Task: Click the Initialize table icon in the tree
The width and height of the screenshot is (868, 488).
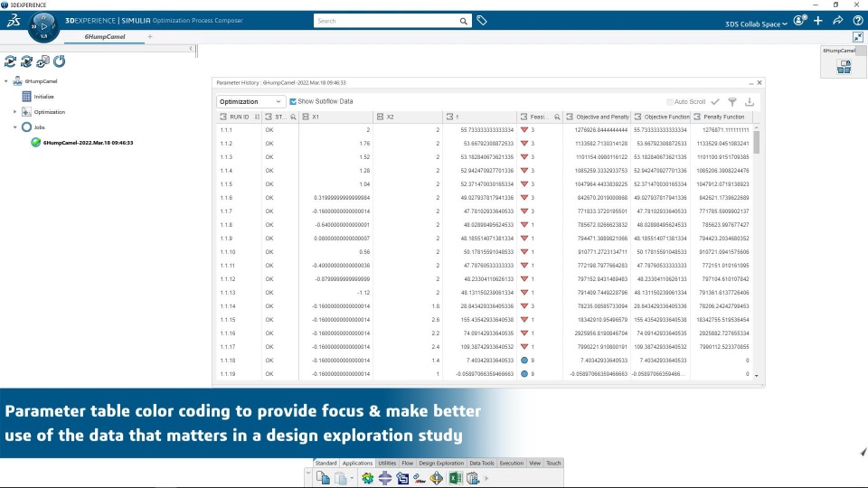Action: point(26,97)
